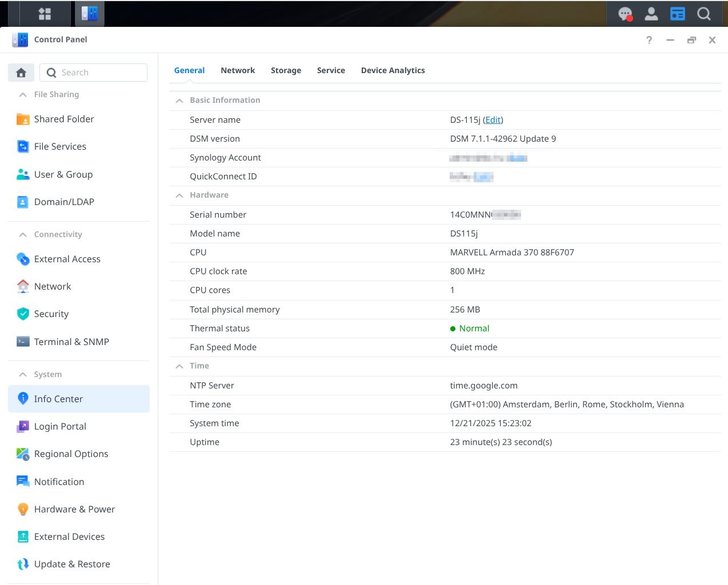728x585 pixels.
Task: Collapse the Connectivity sidebar group
Action: [x=23, y=234]
